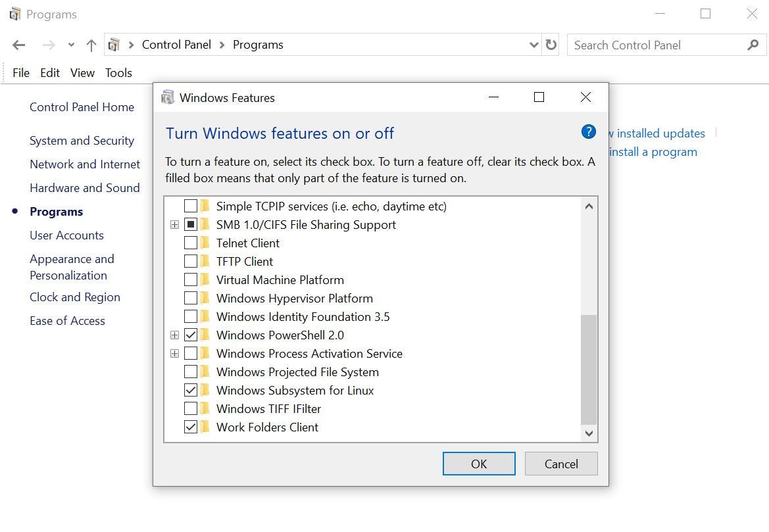Expand the SMB 1.0/CIFS tree node
Viewport: 769px width, 532px height.
pyautogui.click(x=174, y=224)
